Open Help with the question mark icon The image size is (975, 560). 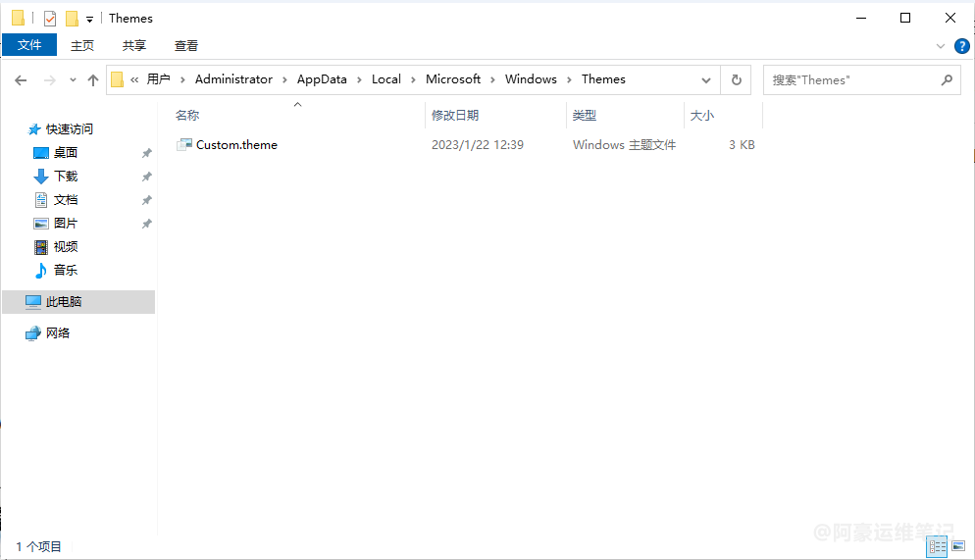tap(961, 46)
